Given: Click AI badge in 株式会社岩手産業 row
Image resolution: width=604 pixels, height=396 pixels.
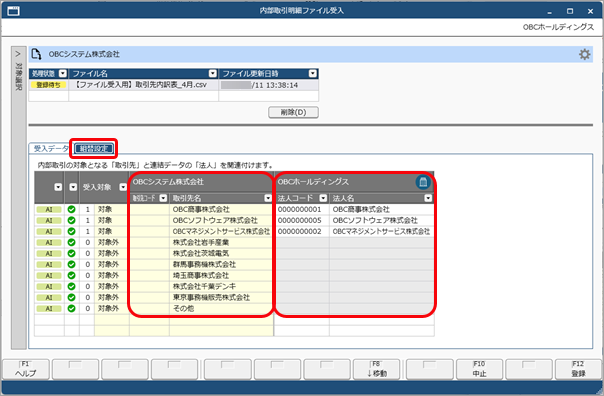Looking at the screenshot, I should point(49,243).
